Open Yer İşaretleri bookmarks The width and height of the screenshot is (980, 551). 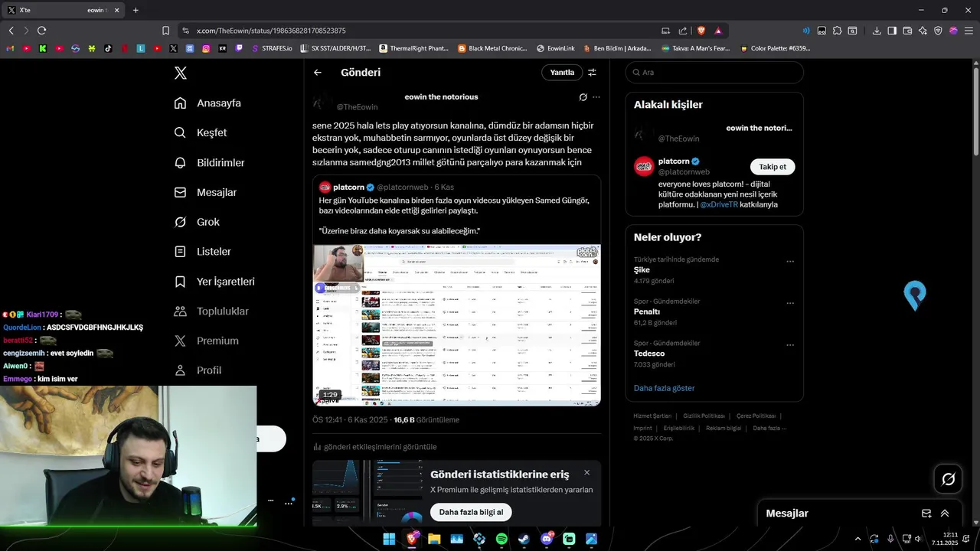[214, 282]
